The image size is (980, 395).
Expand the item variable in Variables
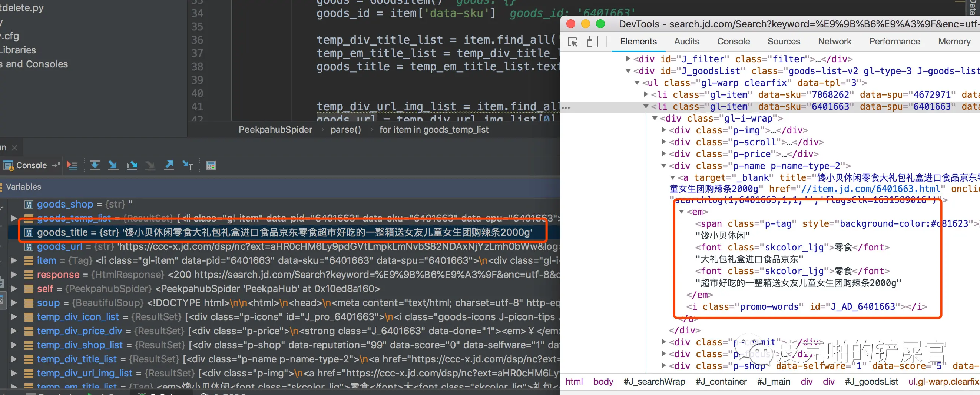(x=14, y=260)
